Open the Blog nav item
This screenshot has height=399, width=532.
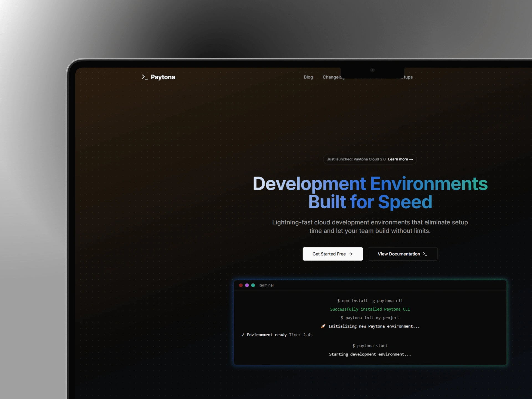[x=308, y=77]
